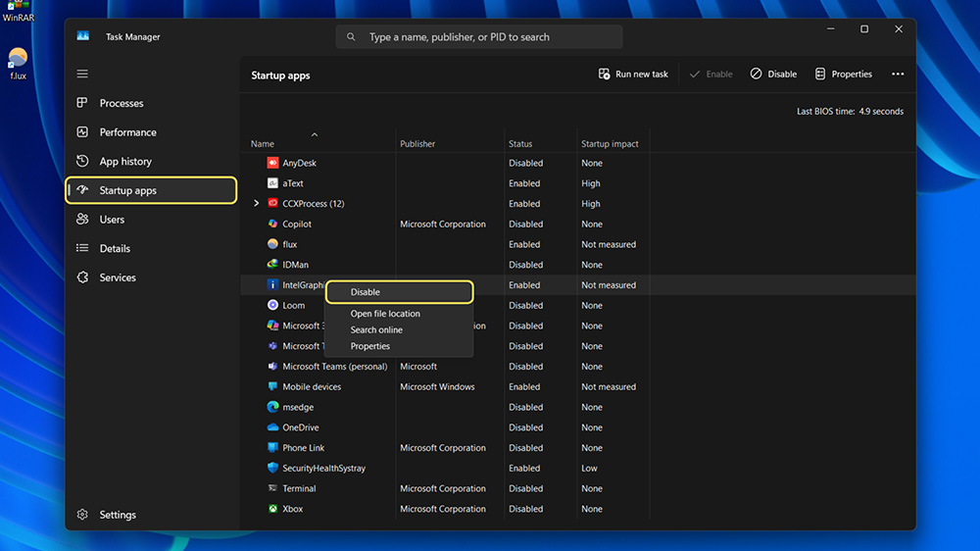Click the Phone Link app icon
Screen dimensions: 980x551
272,447
